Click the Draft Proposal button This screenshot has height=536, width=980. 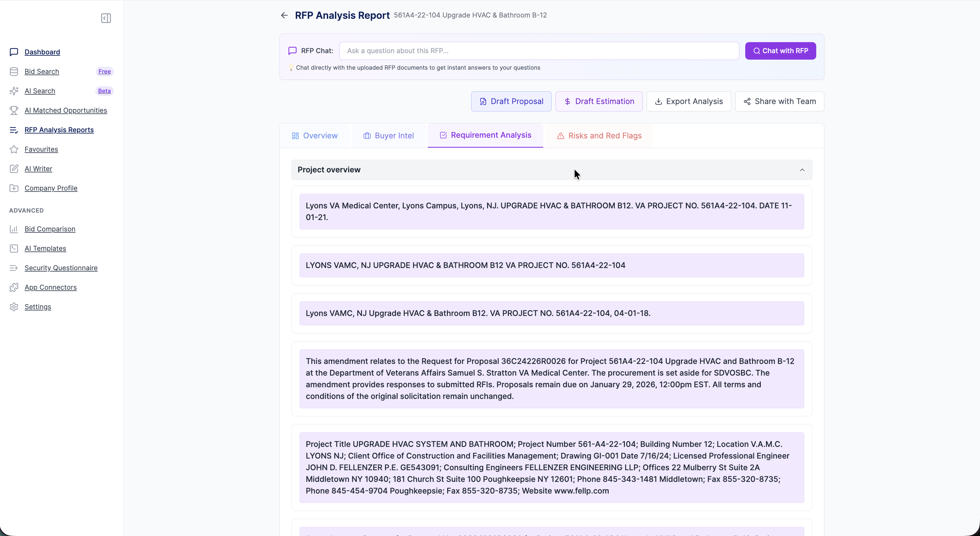pyautogui.click(x=511, y=101)
